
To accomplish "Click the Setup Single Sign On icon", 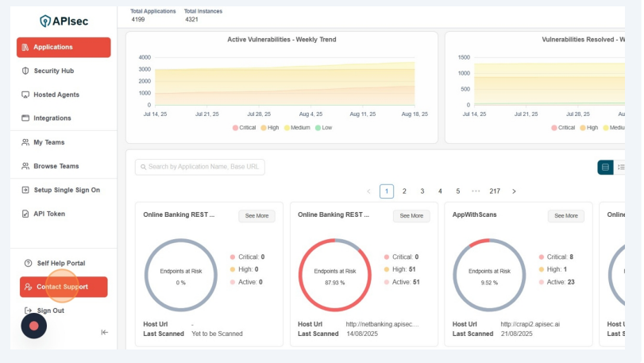I will click(25, 190).
